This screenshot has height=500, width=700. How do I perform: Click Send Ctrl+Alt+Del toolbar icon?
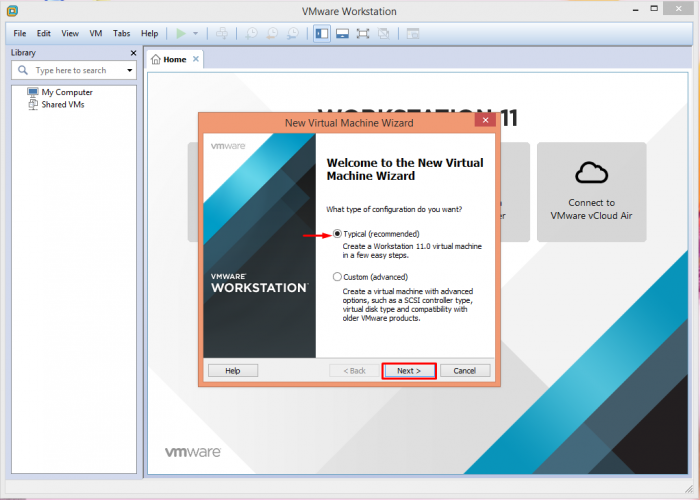(x=222, y=33)
